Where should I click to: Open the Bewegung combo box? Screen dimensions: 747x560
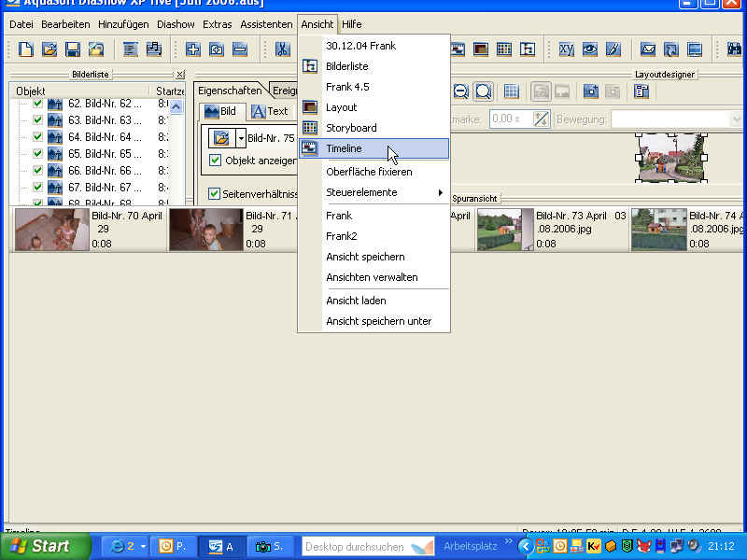pos(736,119)
